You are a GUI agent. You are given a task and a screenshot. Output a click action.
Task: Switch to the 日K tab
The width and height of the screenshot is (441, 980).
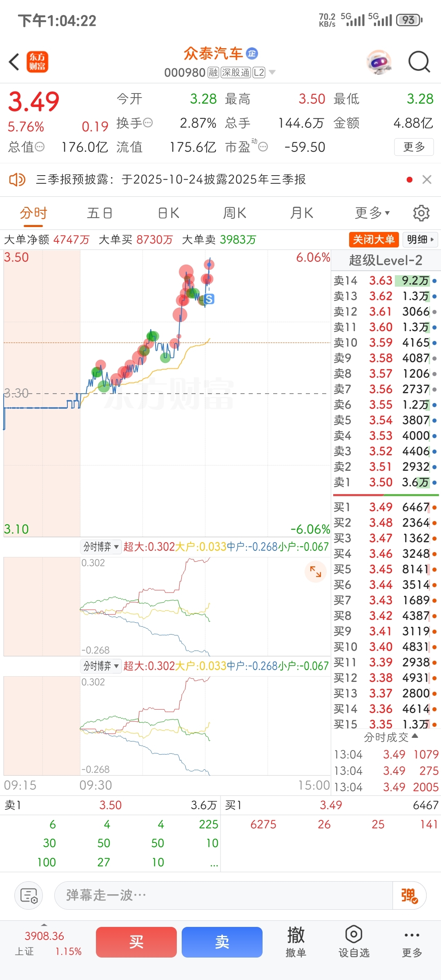point(169,213)
